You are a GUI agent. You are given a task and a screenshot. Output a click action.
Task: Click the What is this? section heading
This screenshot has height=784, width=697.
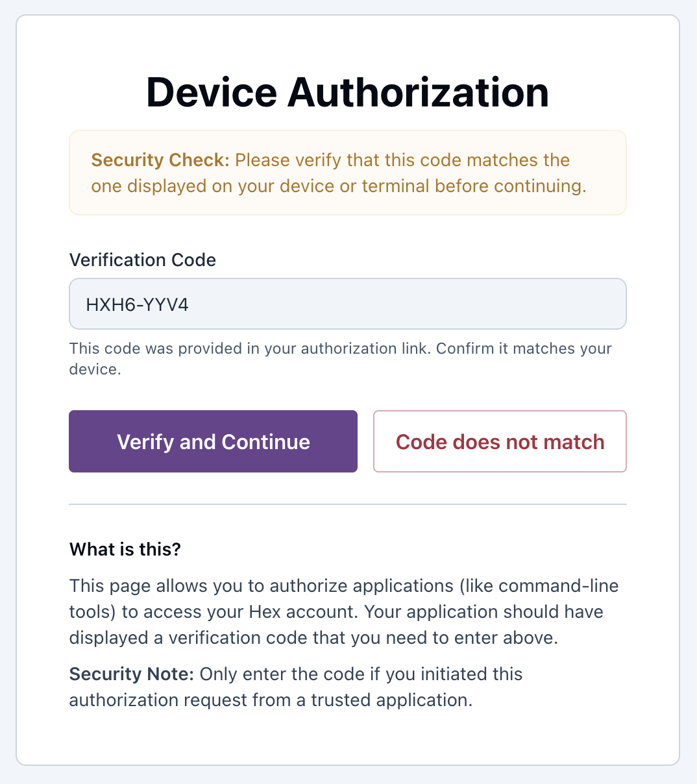125,549
